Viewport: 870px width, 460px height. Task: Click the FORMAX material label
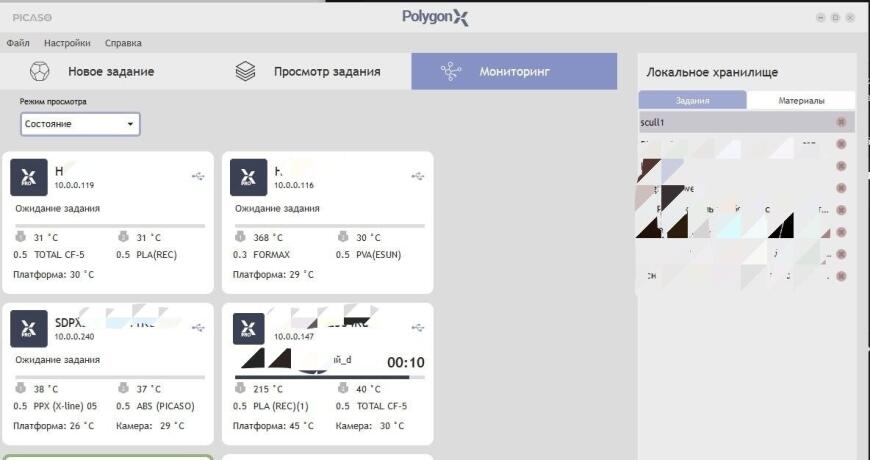[x=271, y=255]
